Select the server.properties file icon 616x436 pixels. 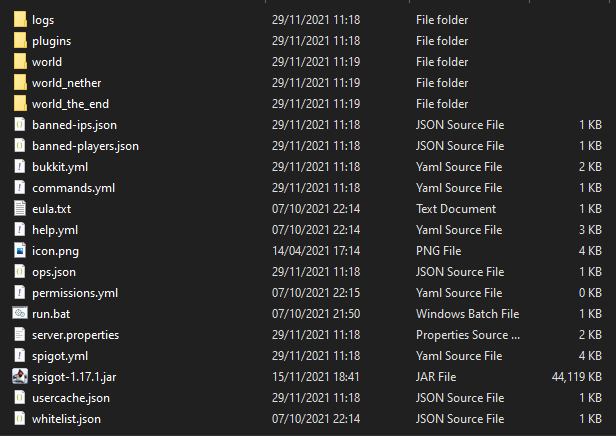pyautogui.click(x=20, y=335)
